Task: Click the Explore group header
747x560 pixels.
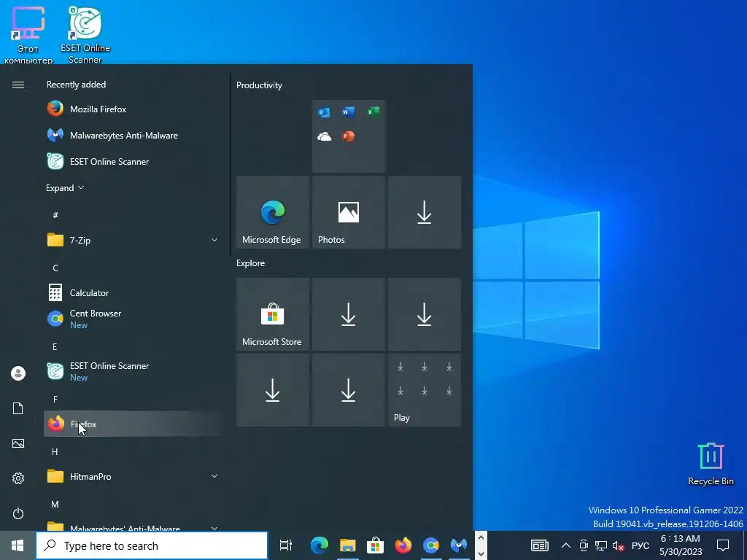Action: coord(251,263)
